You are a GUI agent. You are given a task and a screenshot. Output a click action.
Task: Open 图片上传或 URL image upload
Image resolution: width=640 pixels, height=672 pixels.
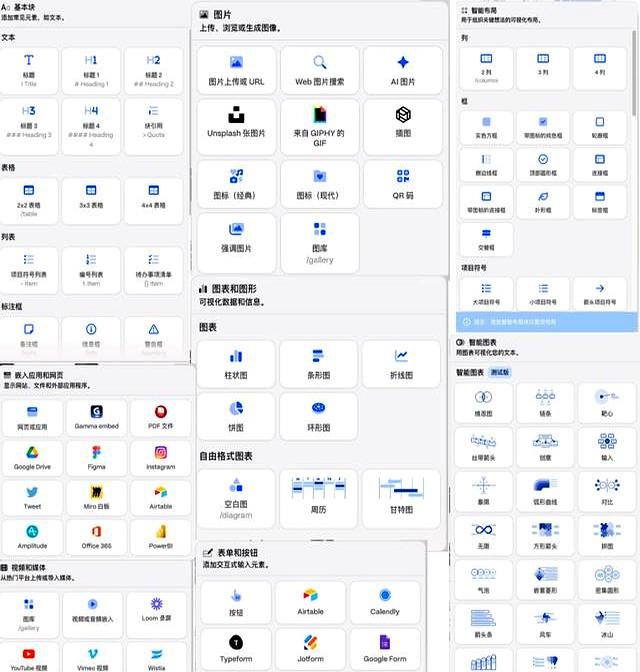click(236, 70)
